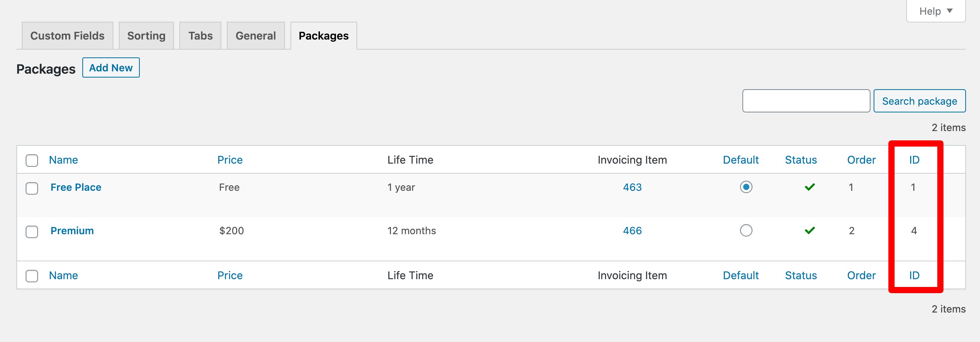Click the '2 items' count above table

[x=949, y=128]
